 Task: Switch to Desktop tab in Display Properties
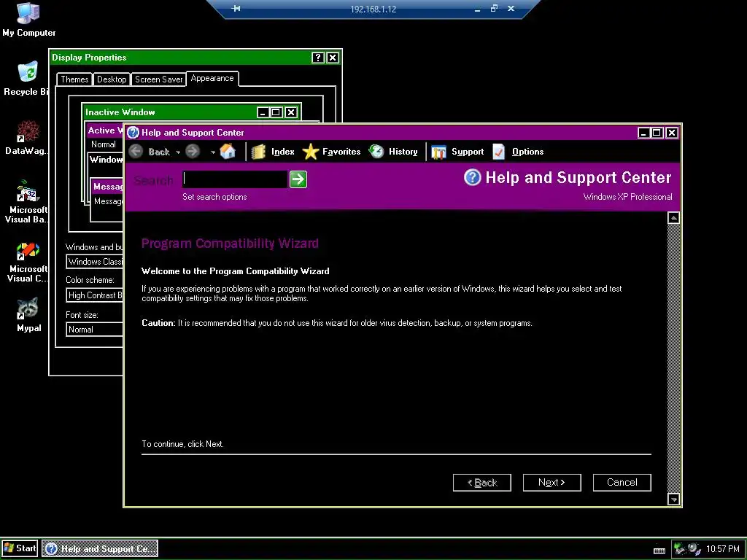[x=112, y=79]
